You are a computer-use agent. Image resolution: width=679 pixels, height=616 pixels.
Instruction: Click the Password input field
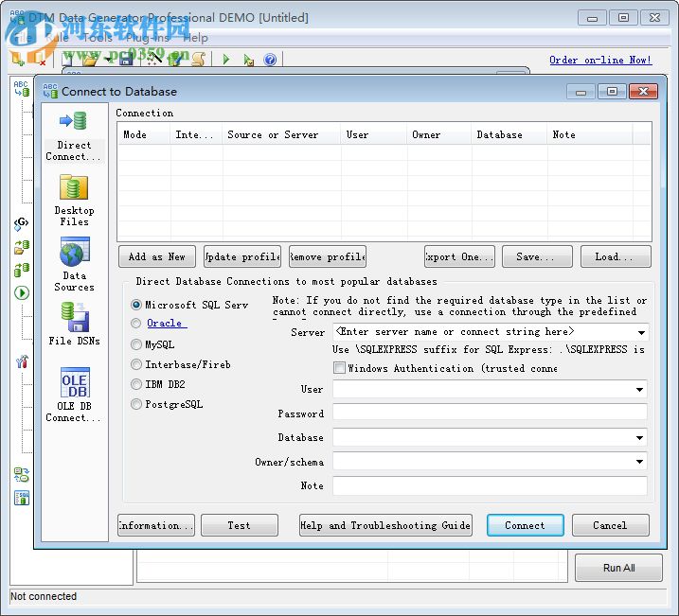point(490,414)
